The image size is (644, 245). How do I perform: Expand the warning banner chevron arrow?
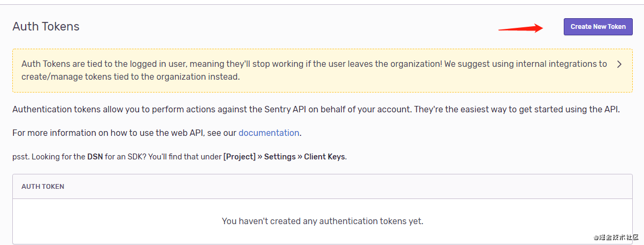click(x=619, y=65)
